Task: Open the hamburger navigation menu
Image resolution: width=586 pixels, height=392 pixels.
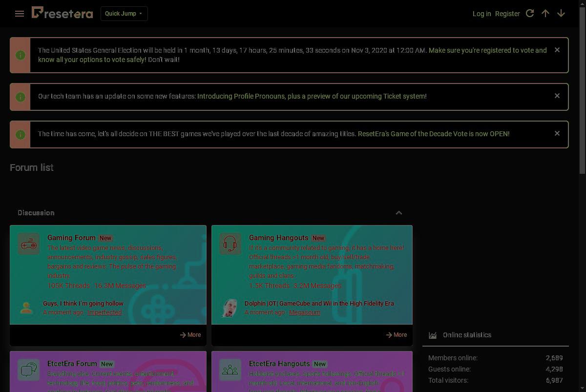Action: [x=20, y=14]
